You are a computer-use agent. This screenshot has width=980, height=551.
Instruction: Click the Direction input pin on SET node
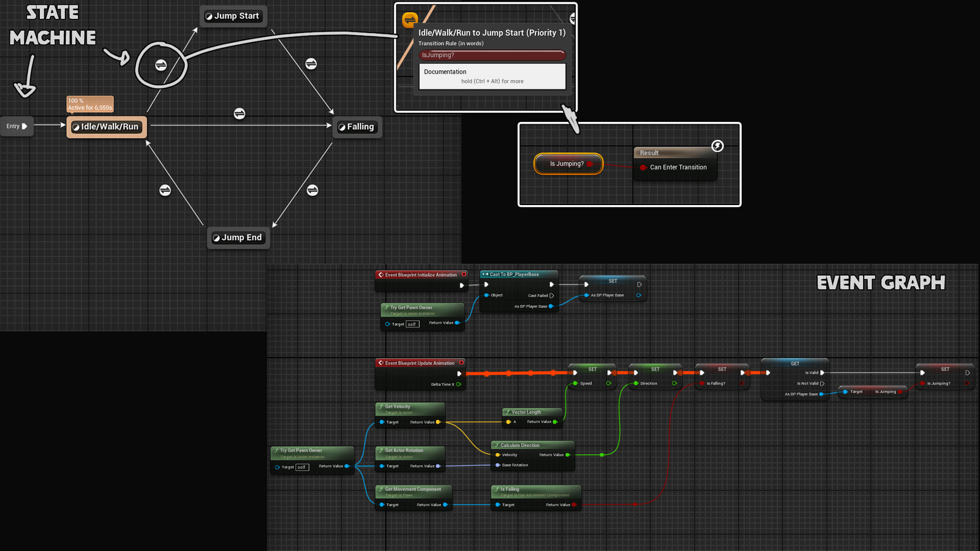[x=636, y=383]
